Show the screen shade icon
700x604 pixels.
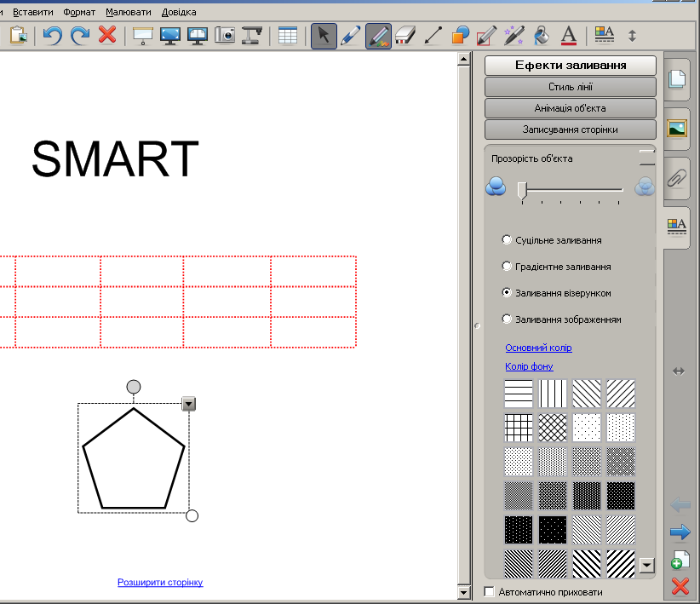pos(143,36)
